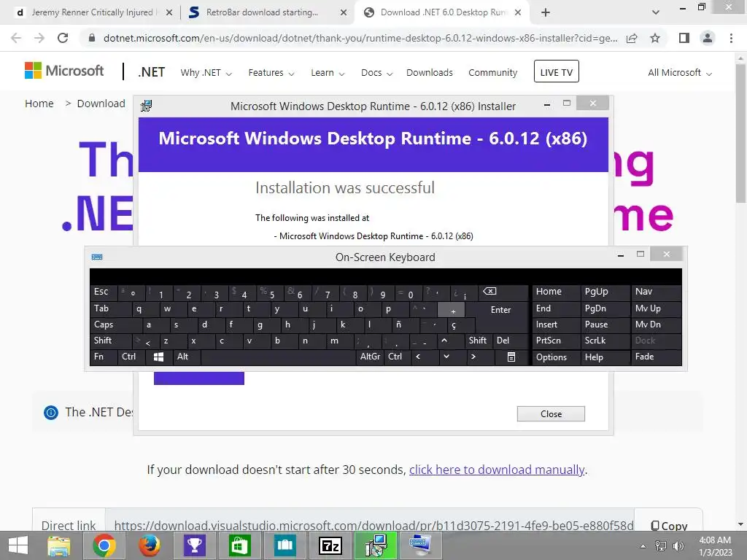Select the On-Screen Keyboard taskbar icon

420,545
